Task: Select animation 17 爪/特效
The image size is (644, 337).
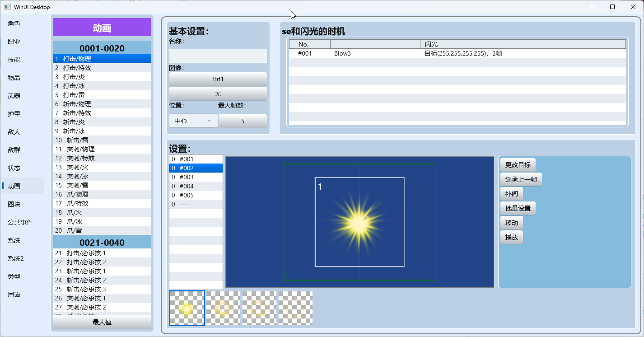Action: (102, 203)
